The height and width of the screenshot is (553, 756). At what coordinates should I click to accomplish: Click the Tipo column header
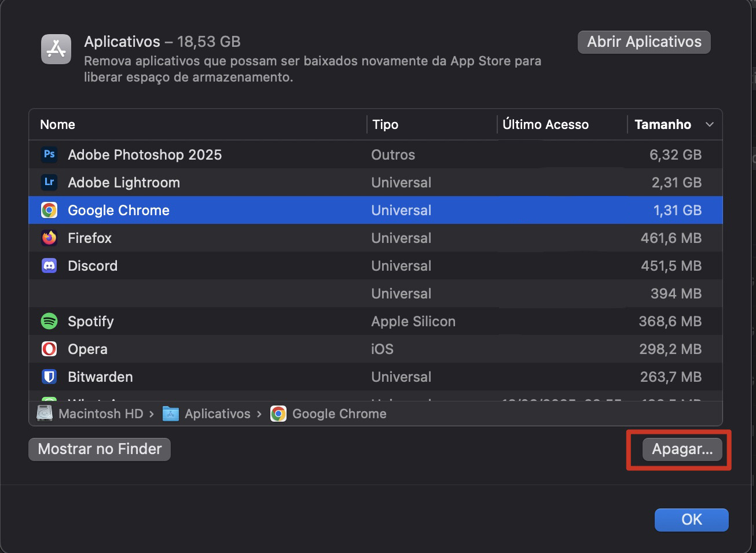(384, 124)
